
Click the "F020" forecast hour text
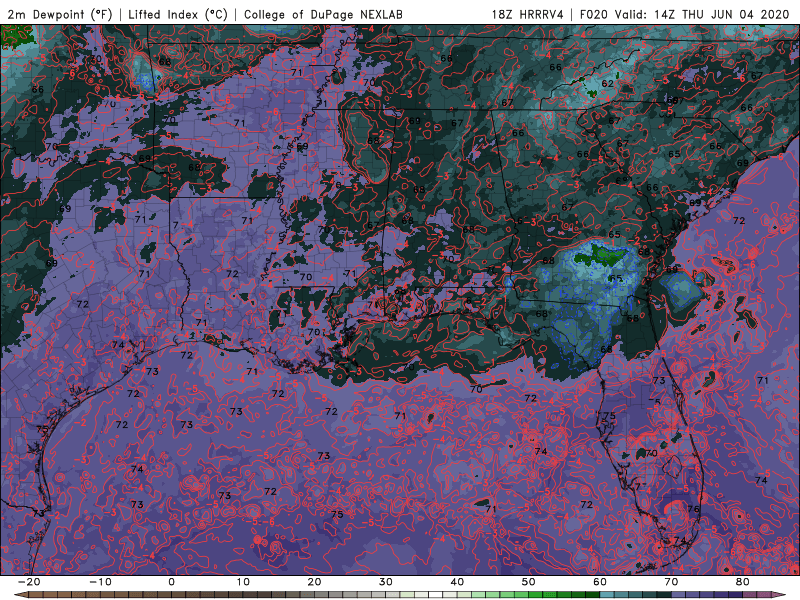tap(594, 15)
